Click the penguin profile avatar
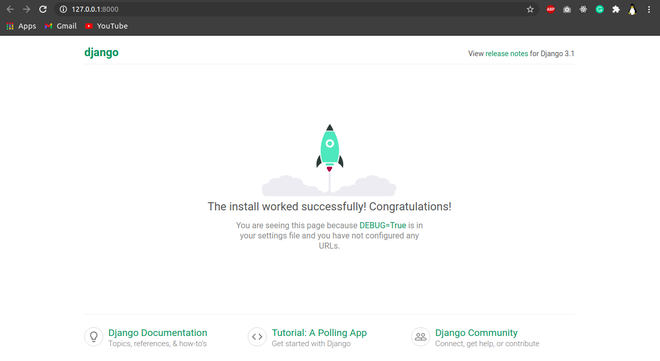Image resolution: width=660 pixels, height=361 pixels. click(x=632, y=10)
